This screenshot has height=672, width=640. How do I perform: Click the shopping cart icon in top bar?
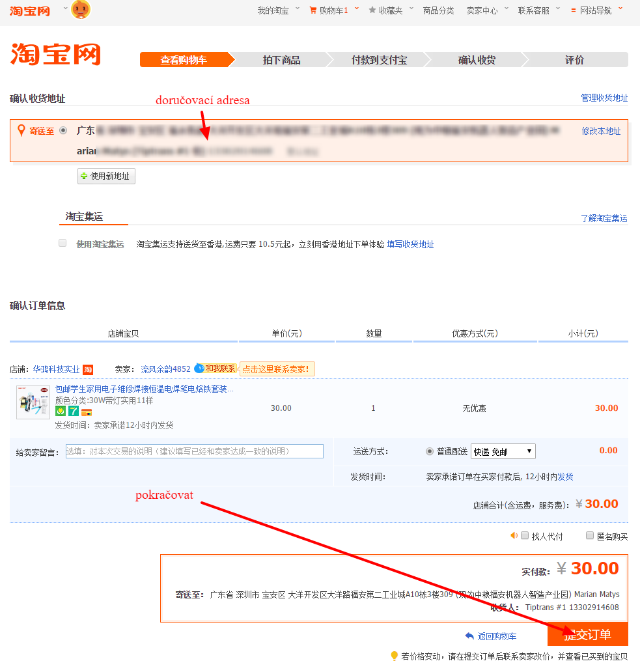(x=313, y=10)
